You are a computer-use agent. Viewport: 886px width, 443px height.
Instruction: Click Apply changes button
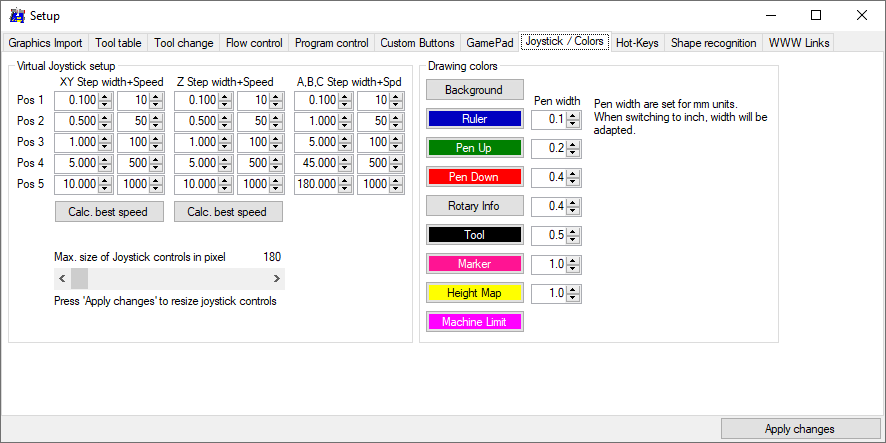(800, 429)
